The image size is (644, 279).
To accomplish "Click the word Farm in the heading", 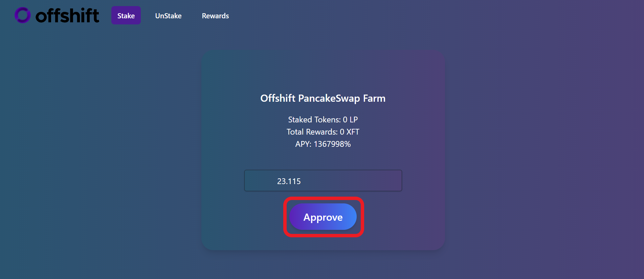I will click(374, 98).
